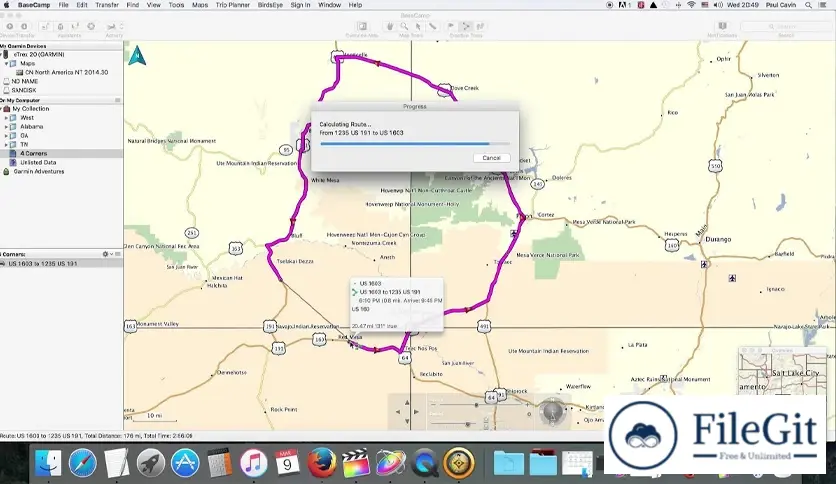This screenshot has width=836, height=484.
Task: Open the Tools menu
Action: pyautogui.click(x=176, y=5)
